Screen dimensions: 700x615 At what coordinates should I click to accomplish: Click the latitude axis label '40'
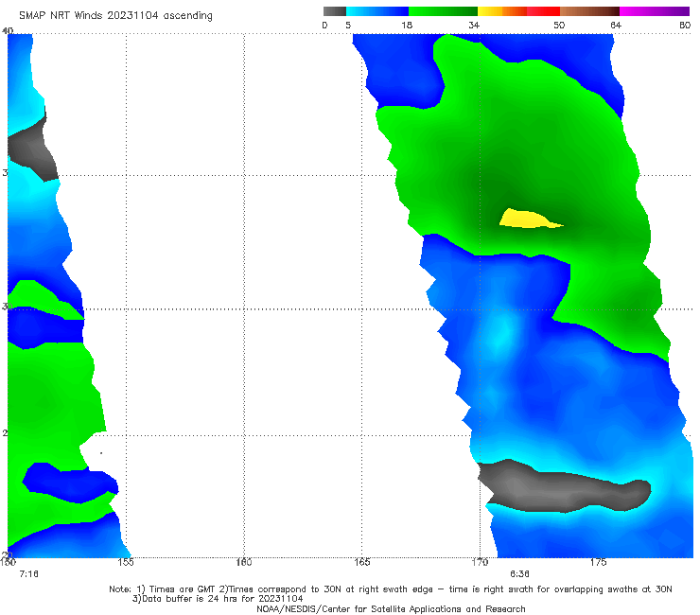coord(8,30)
